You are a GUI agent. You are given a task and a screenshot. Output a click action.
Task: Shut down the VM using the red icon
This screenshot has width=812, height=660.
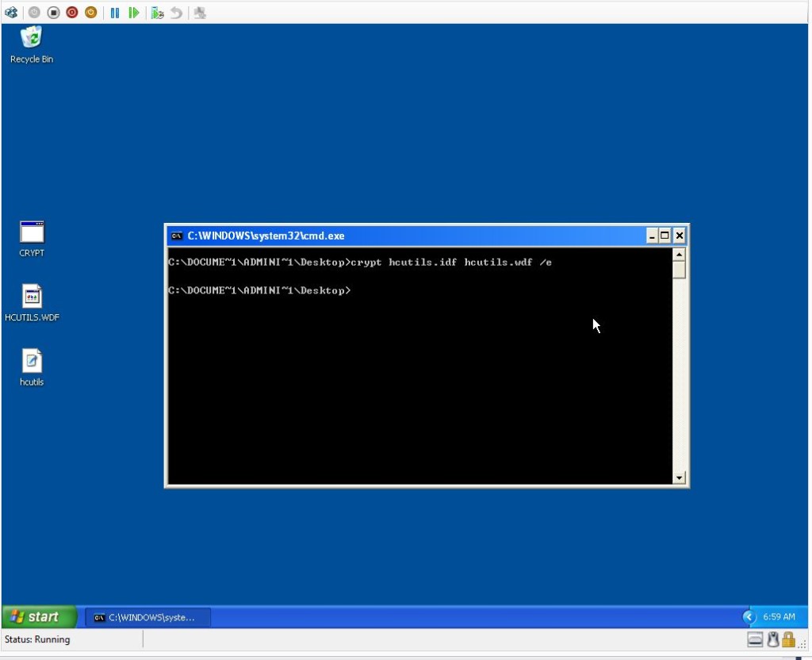pyautogui.click(x=72, y=13)
